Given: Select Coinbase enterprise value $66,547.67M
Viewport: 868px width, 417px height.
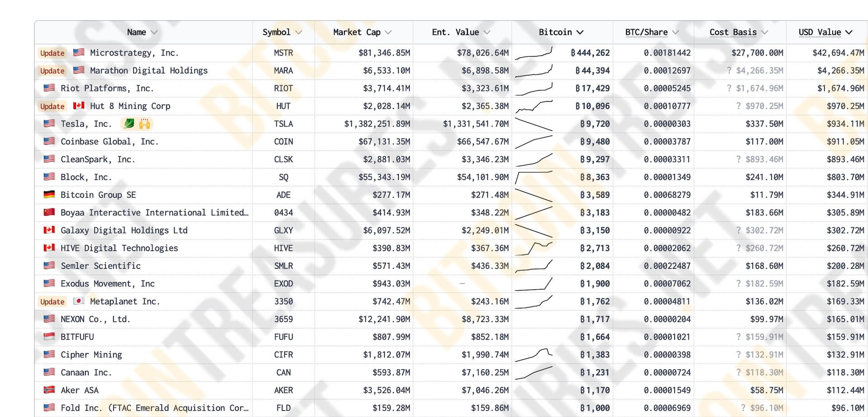Looking at the screenshot, I should 483,142.
